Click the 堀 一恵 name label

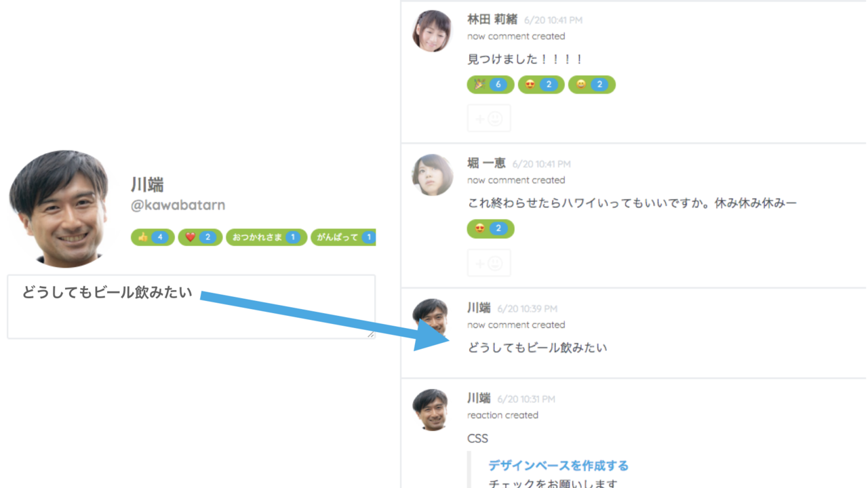(486, 163)
